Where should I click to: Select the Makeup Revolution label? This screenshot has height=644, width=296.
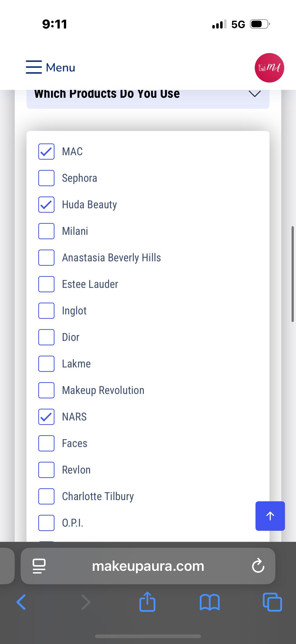pyautogui.click(x=103, y=390)
